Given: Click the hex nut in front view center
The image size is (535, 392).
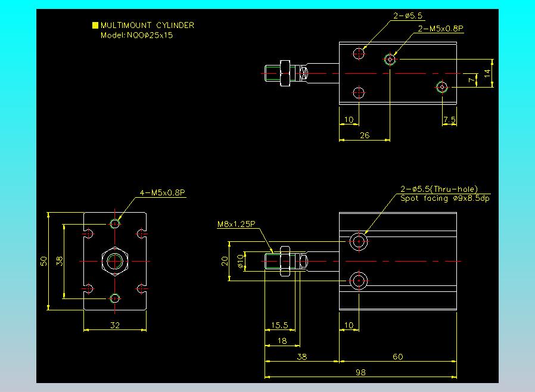Looking at the screenshot, I should [x=115, y=262].
